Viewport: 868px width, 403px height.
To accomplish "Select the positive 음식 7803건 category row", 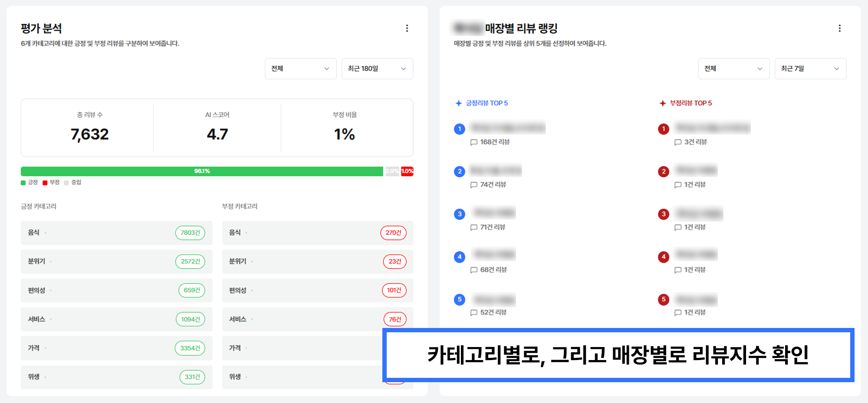I will pyautogui.click(x=117, y=233).
